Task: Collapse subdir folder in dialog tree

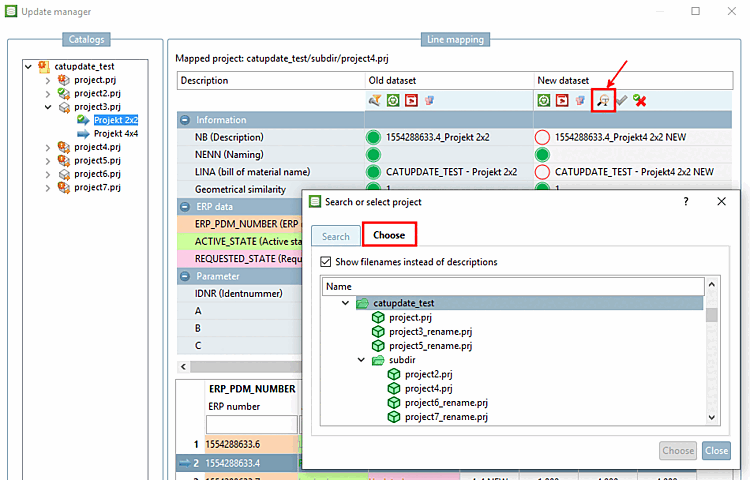Action: coord(361,360)
